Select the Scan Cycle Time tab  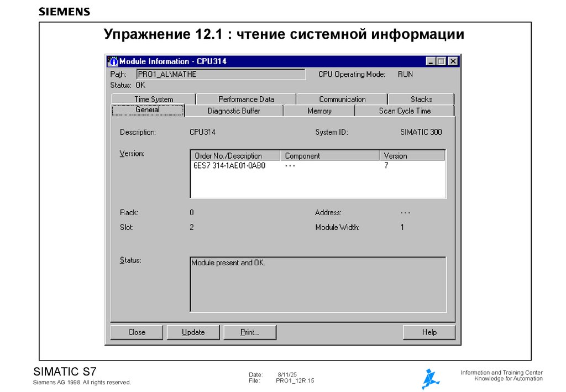point(405,111)
